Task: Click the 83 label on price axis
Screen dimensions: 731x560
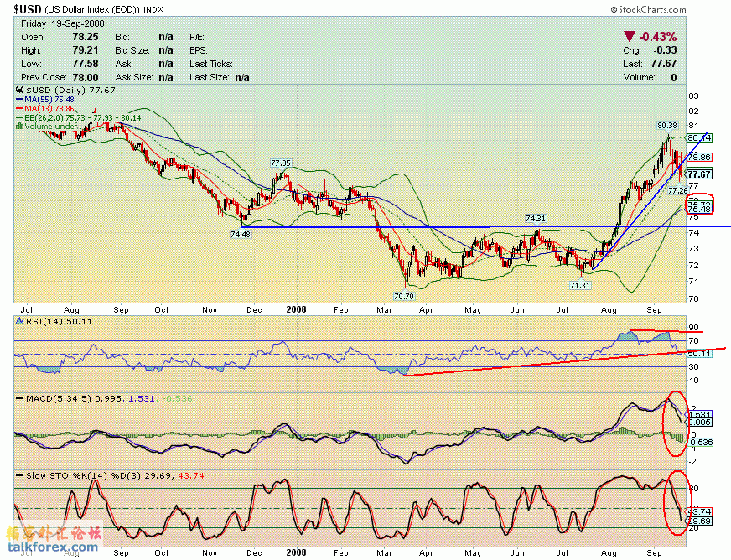Action: (694, 96)
